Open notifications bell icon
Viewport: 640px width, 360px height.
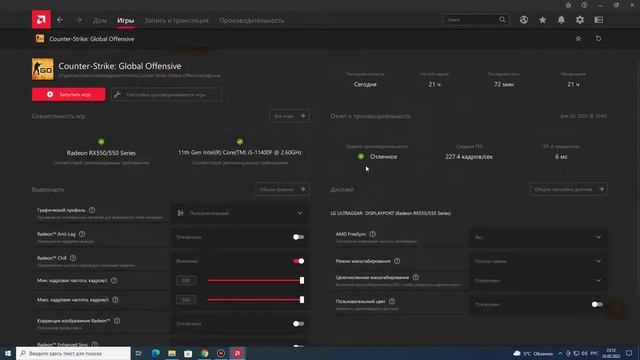pyautogui.click(x=561, y=20)
